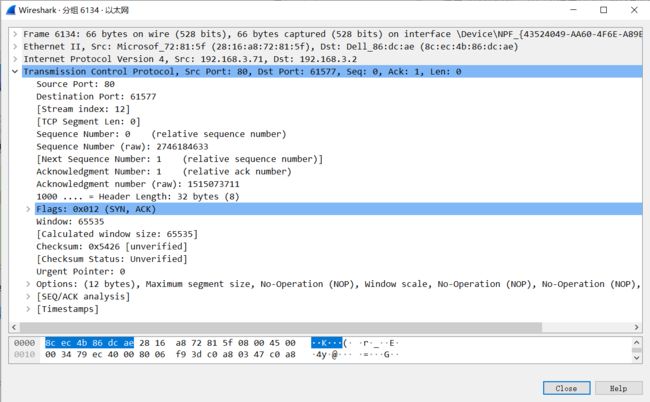Click hex bytes a8 72 81 5f
Screen dimensions: 650x402
pos(204,343)
